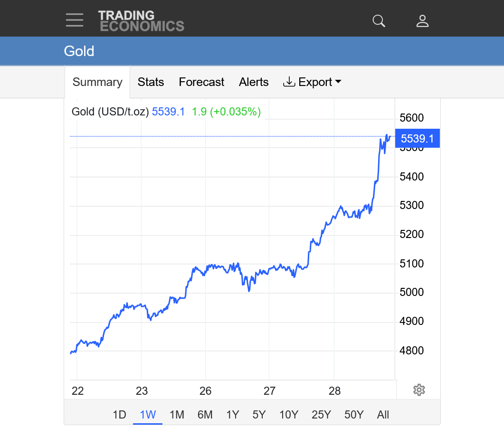Select the 1W time range

coord(148,415)
